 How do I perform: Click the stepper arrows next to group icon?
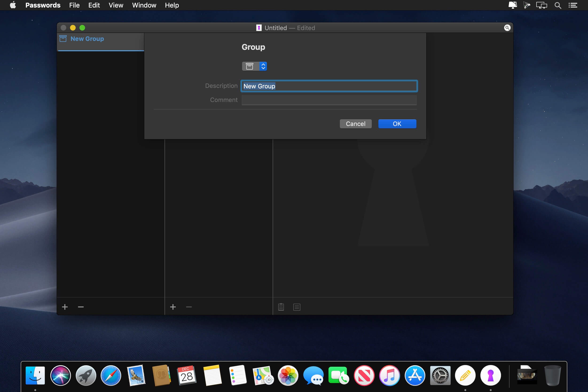(x=263, y=66)
